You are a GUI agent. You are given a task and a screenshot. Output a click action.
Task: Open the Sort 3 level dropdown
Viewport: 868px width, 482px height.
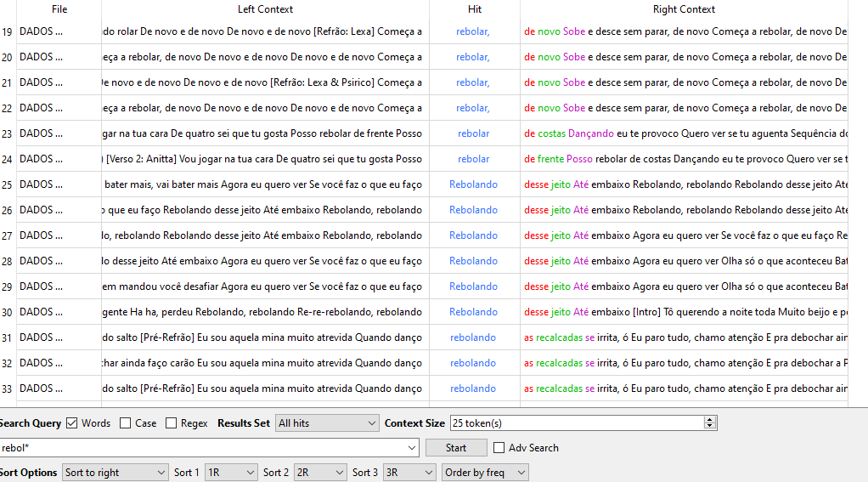coord(409,473)
